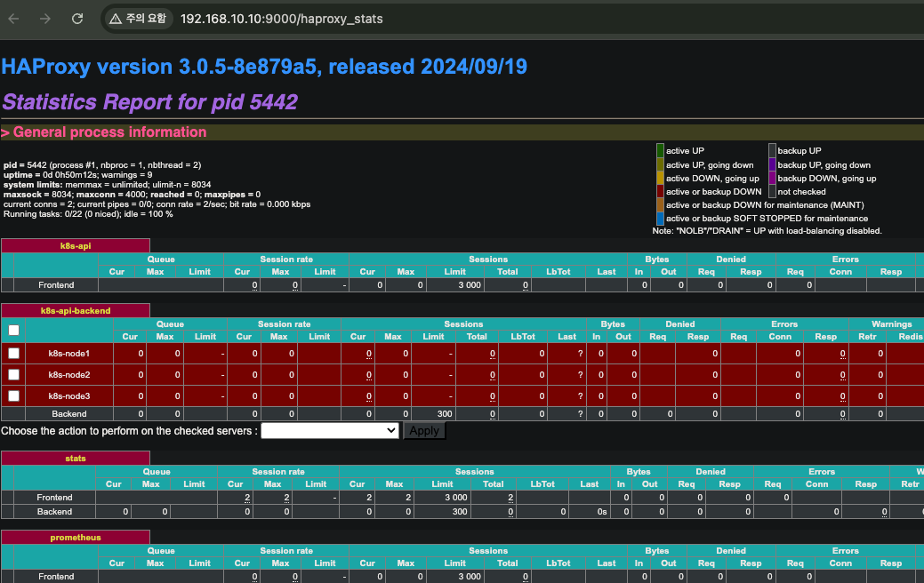
Task: Click the Session rate header in stats table
Action: 278,472
